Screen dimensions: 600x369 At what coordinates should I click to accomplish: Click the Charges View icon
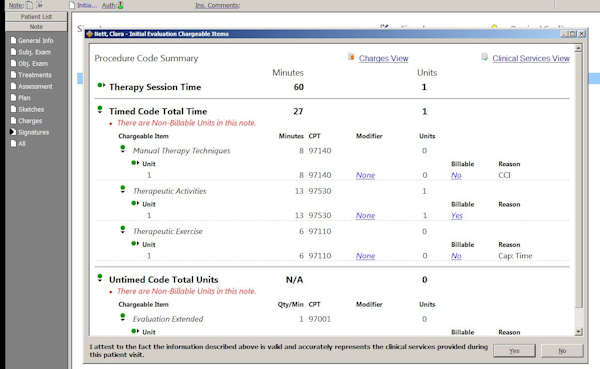351,57
